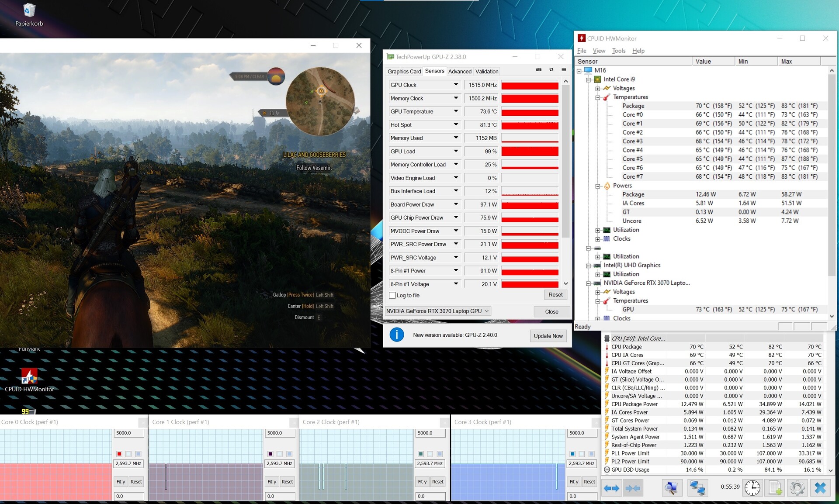Screen dimensions: 839x504
Task: Toggle the red square in Core 0 Clock graph
Action: pyautogui.click(x=119, y=454)
